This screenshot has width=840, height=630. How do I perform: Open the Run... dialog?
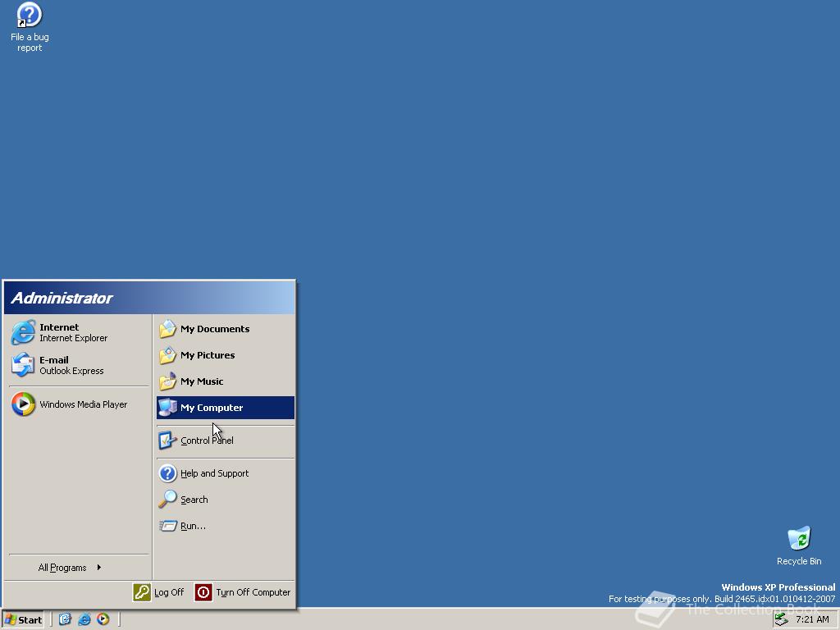coord(225,526)
